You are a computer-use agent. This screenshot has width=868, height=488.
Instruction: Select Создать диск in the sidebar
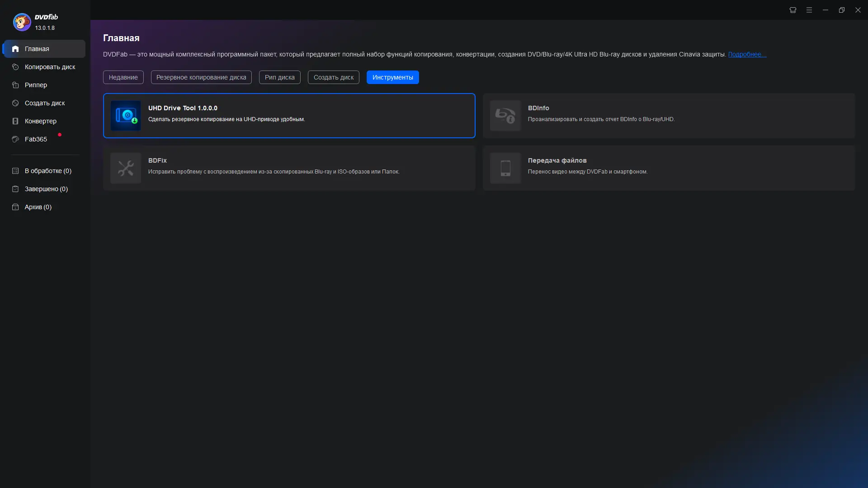[44, 103]
